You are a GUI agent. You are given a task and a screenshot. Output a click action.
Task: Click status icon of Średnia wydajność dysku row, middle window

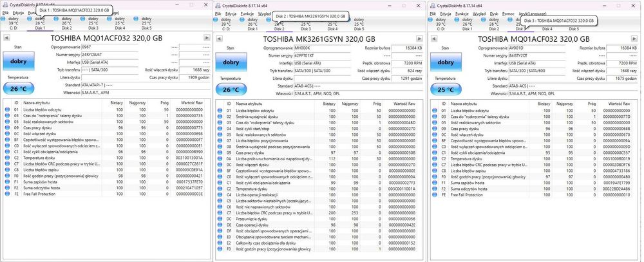[220, 117]
